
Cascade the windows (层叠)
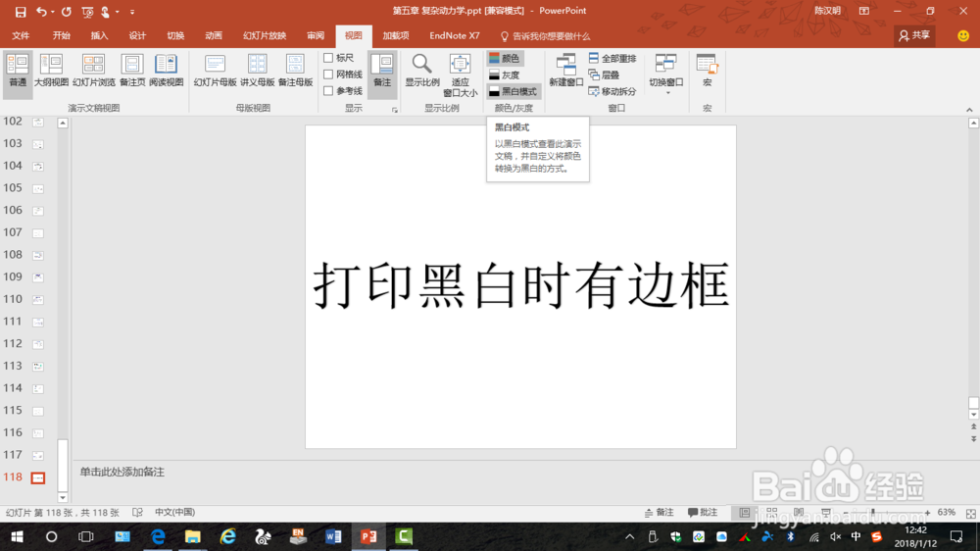tap(605, 75)
